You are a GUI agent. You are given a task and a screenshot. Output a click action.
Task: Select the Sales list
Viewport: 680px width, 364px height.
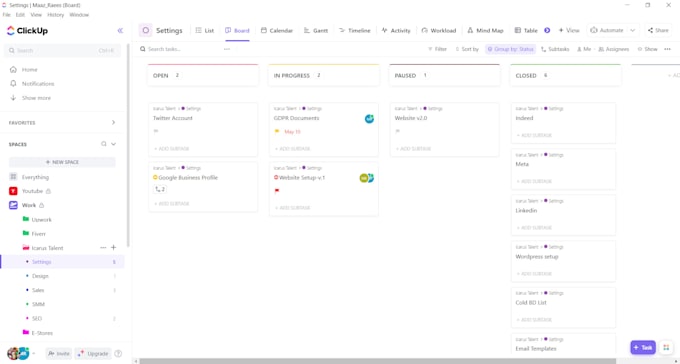click(38, 290)
